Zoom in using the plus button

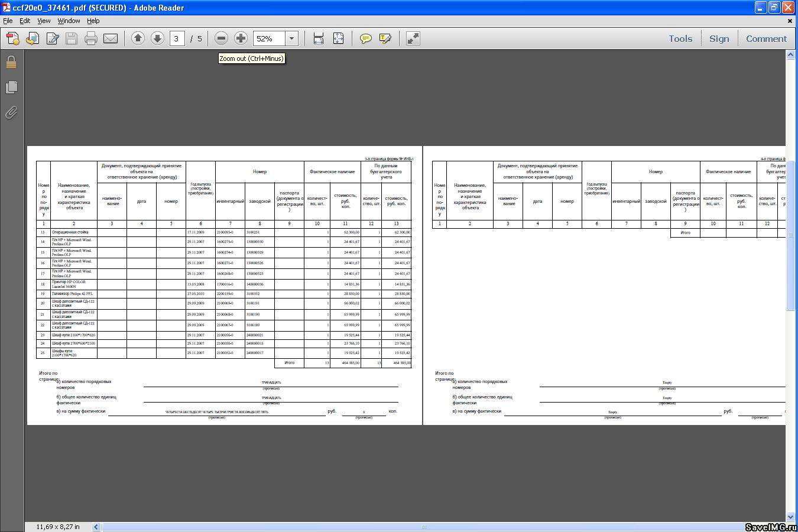tap(241, 38)
